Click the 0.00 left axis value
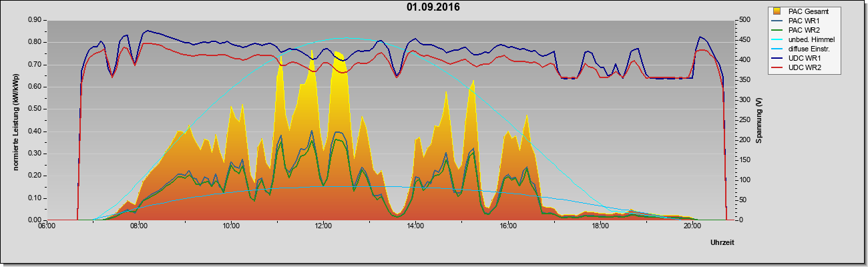The height and width of the screenshot is (267, 868). (x=35, y=220)
